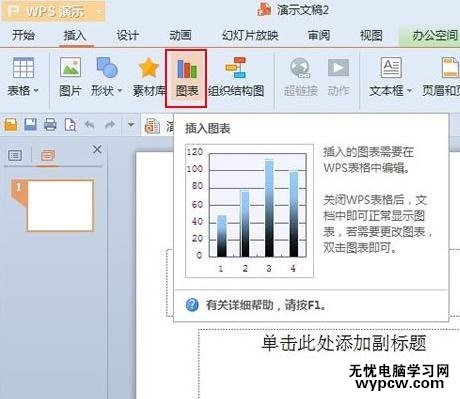Insert a table with the 表格 icon
The width and height of the screenshot is (460, 399).
point(23,68)
